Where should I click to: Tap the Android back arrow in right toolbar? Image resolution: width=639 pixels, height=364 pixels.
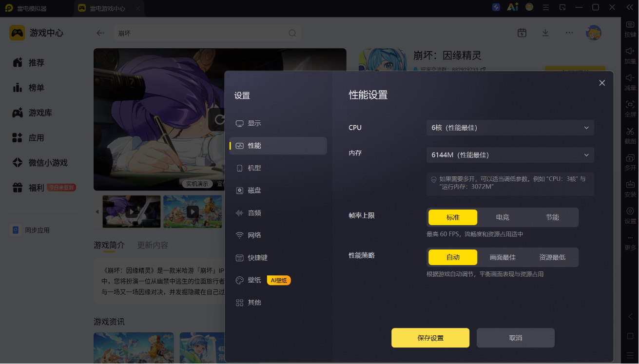click(630, 317)
